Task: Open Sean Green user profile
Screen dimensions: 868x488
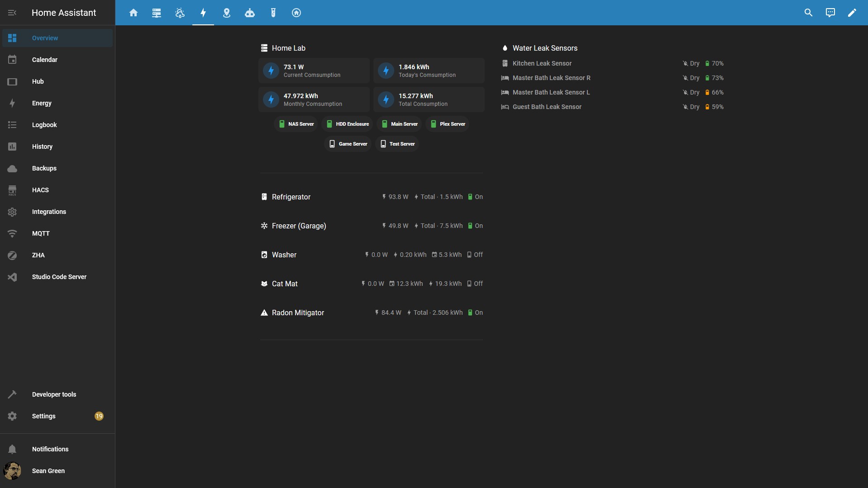Action: (57, 471)
